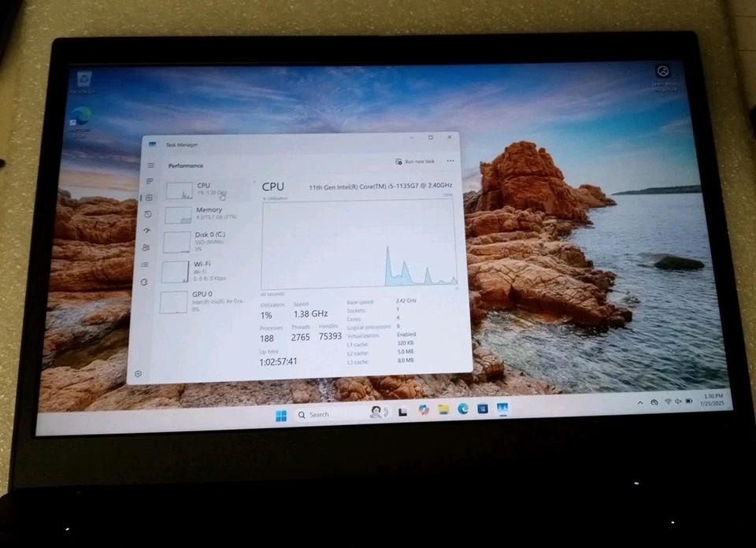Open the three-dot more options menu
The image size is (756, 548).
[450, 161]
